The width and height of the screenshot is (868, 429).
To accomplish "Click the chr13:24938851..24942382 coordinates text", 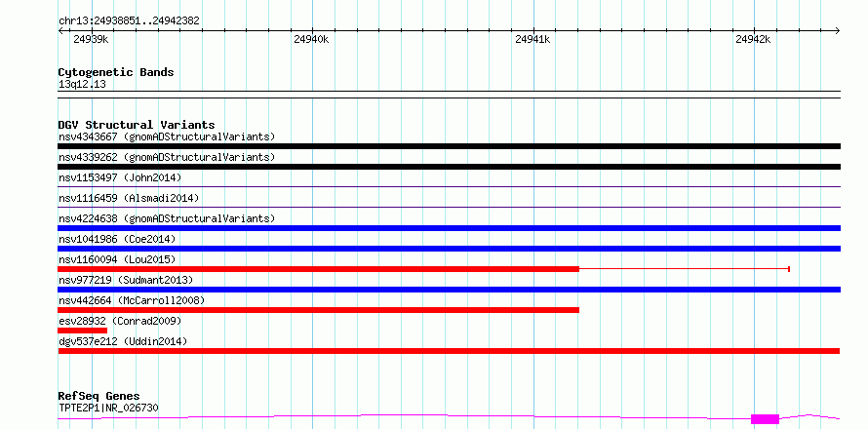I will 129,21.
